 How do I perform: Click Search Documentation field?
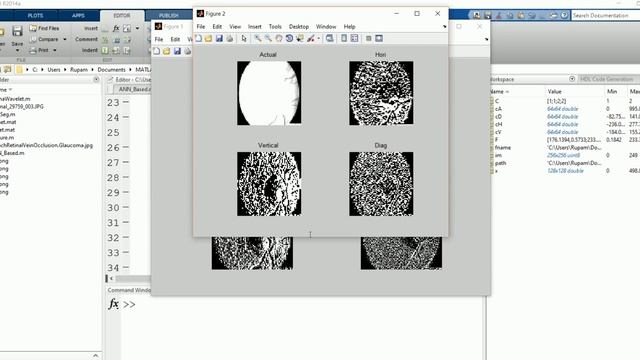(606, 16)
